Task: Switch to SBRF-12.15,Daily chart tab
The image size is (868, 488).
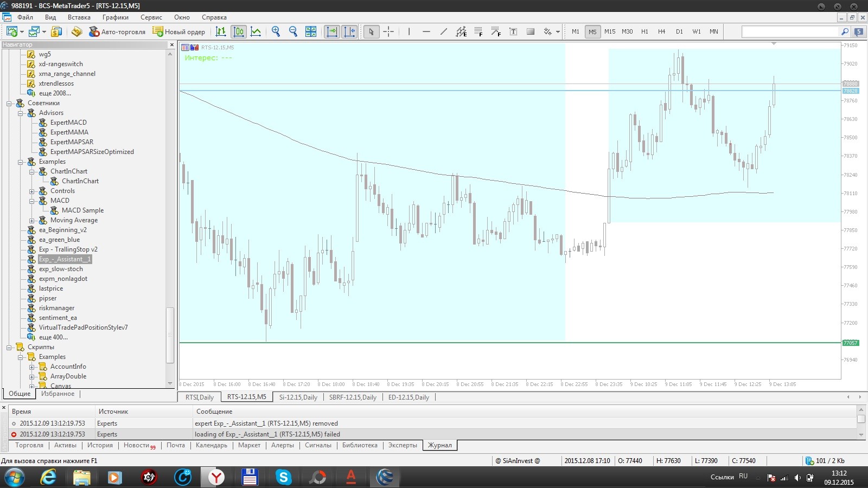Action: [x=353, y=397]
